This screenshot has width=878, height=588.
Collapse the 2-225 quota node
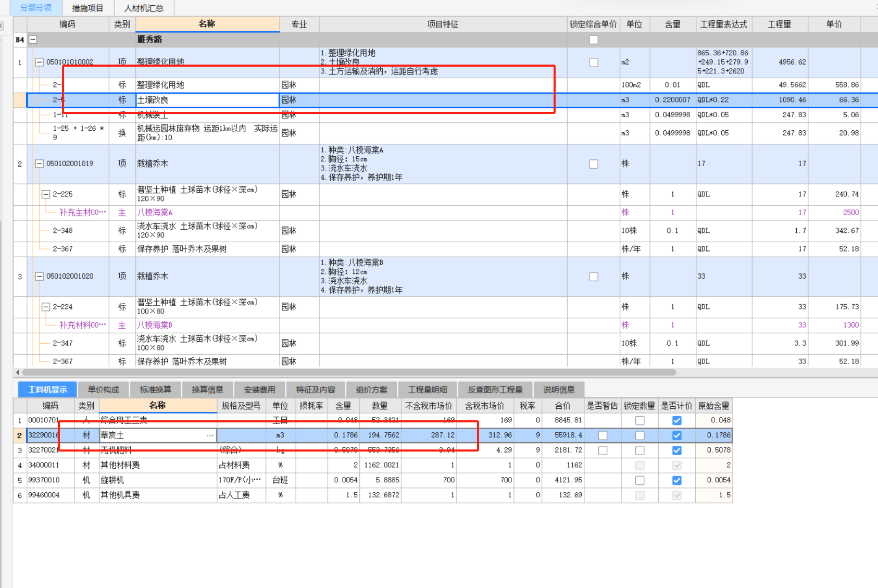(46, 194)
